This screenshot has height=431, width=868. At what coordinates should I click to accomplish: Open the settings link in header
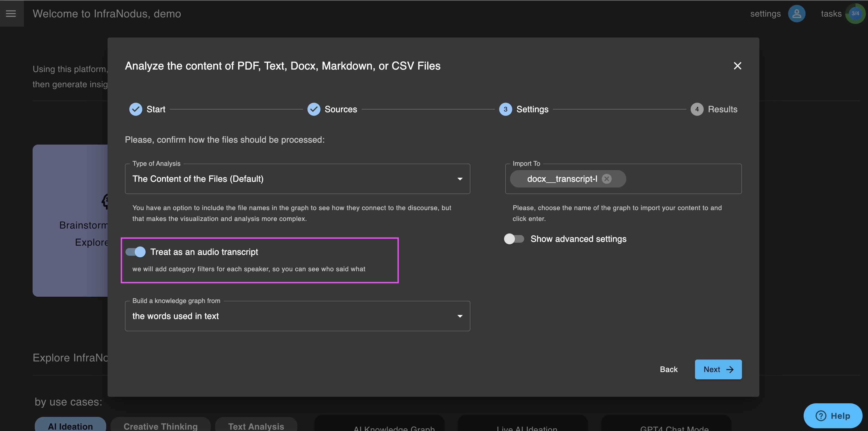pos(765,14)
